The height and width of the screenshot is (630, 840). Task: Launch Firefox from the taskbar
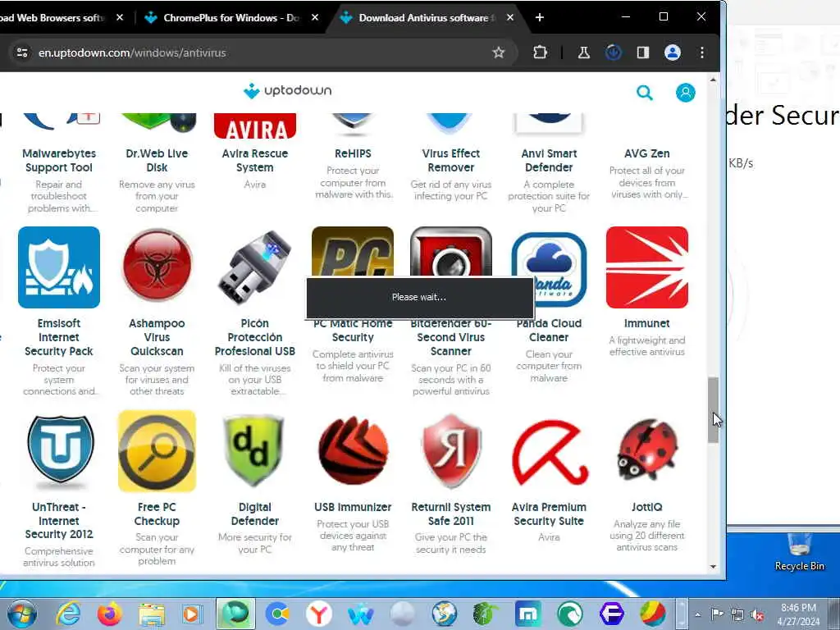click(x=109, y=614)
